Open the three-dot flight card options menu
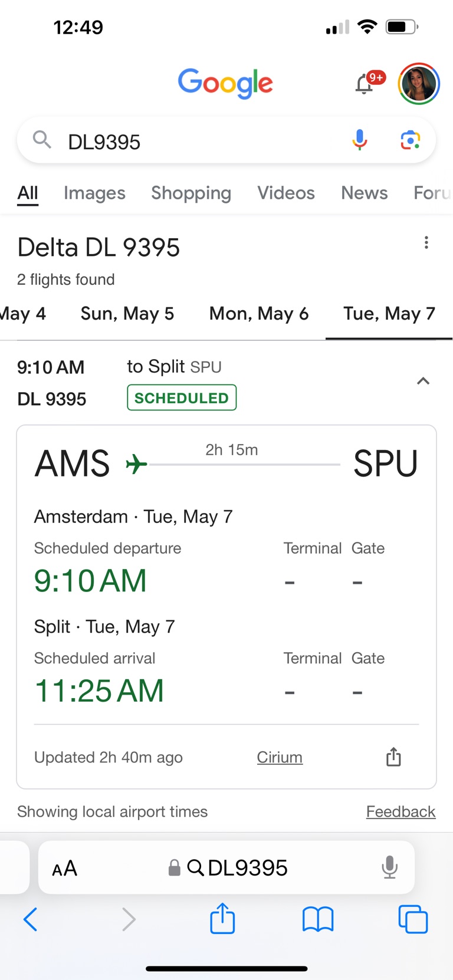The width and height of the screenshot is (453, 980). click(x=426, y=242)
